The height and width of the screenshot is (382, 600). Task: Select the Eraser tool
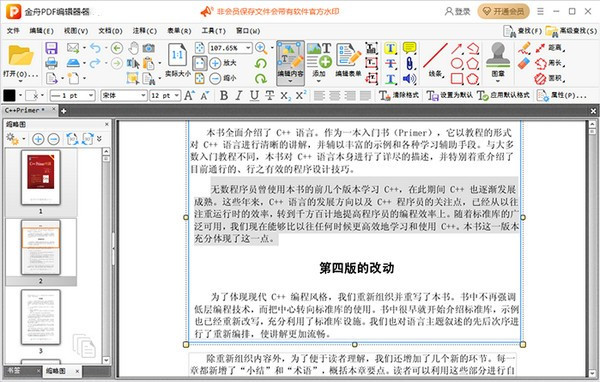point(524,63)
